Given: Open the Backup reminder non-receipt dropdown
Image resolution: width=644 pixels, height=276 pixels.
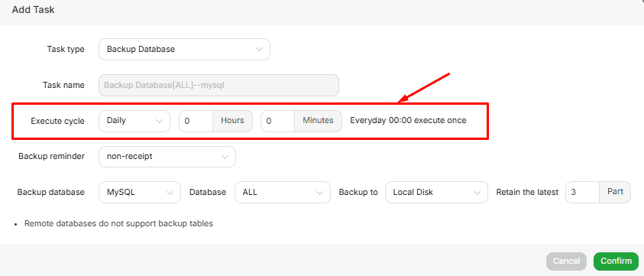Looking at the screenshot, I should (167, 157).
